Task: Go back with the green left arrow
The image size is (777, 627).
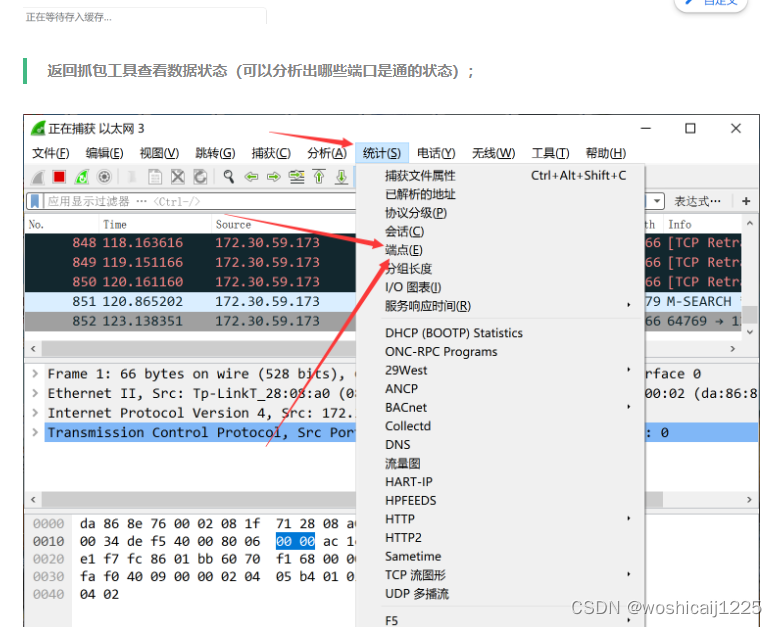Action: (x=252, y=177)
